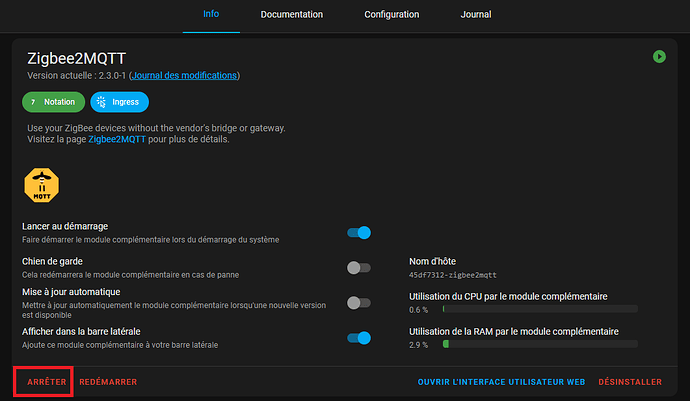Viewport: 690px width, 401px height.
Task: Open the Journal des modifications link
Action: [184, 76]
